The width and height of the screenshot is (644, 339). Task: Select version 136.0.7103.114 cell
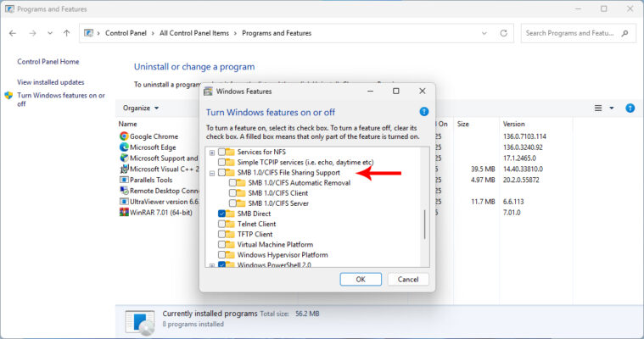pos(524,136)
